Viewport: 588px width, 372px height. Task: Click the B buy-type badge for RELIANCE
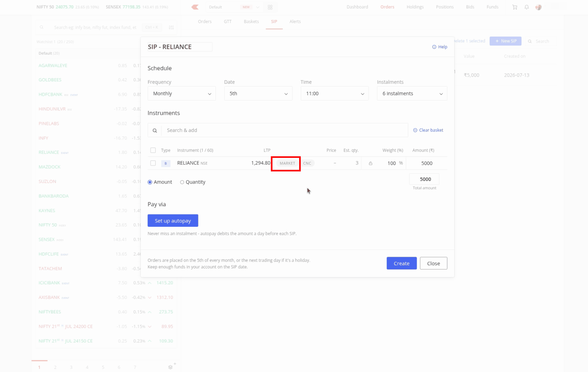coord(166,163)
